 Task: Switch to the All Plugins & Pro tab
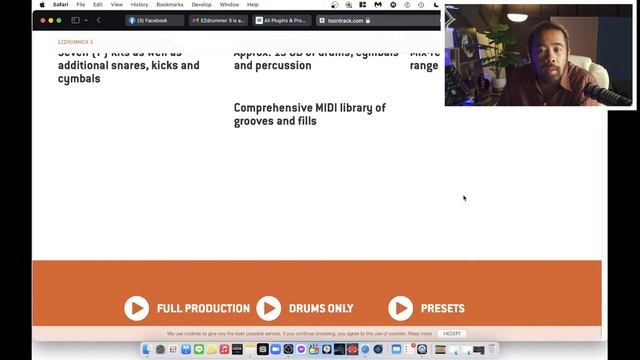282,20
